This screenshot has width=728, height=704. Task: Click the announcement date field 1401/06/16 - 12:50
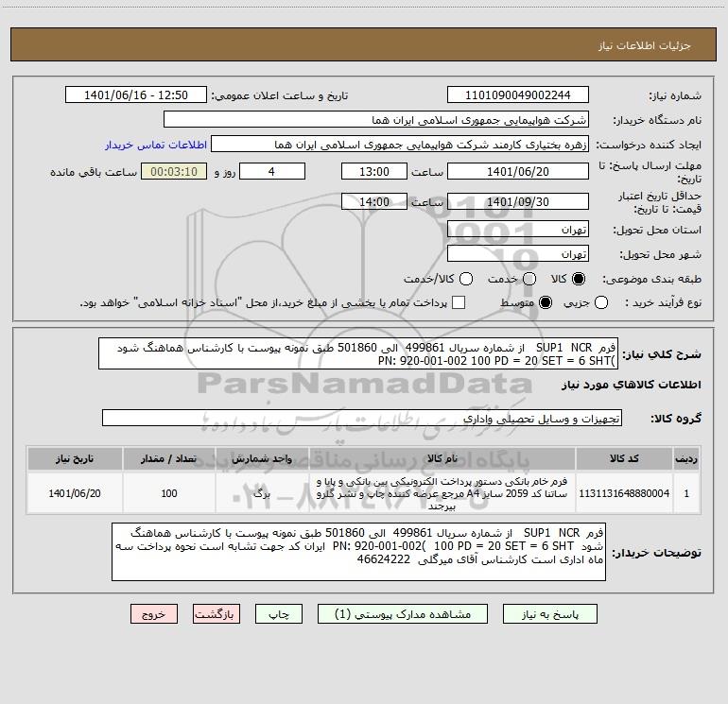tap(136, 94)
